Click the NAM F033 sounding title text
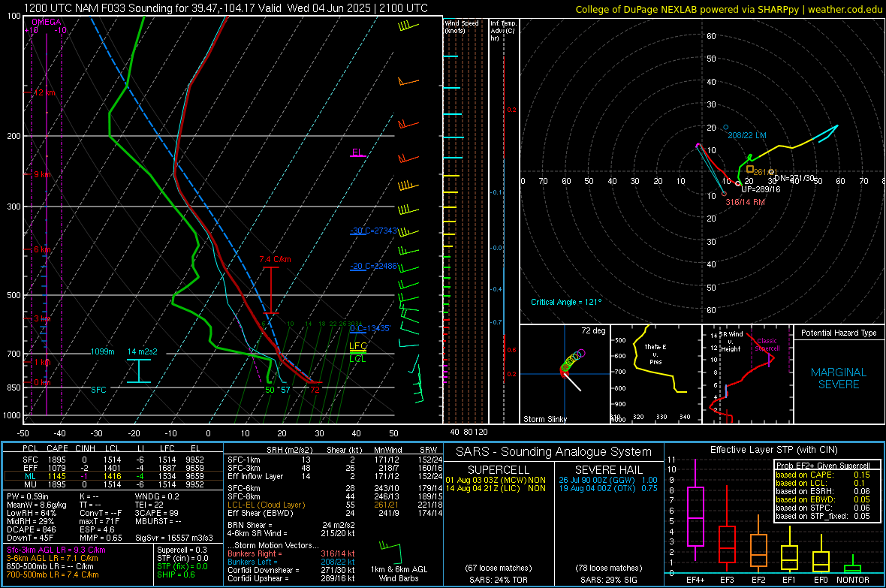 pos(226,8)
